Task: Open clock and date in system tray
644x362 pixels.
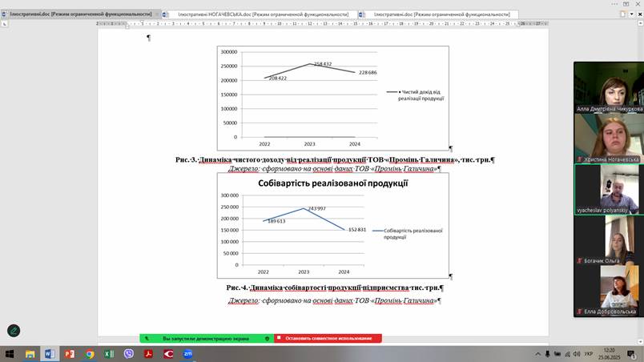Action: (x=609, y=353)
